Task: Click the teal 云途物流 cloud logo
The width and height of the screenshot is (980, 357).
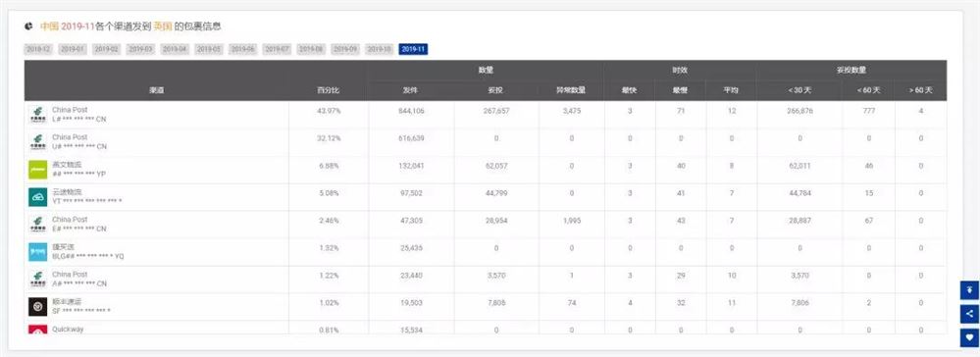Action: 37,197
